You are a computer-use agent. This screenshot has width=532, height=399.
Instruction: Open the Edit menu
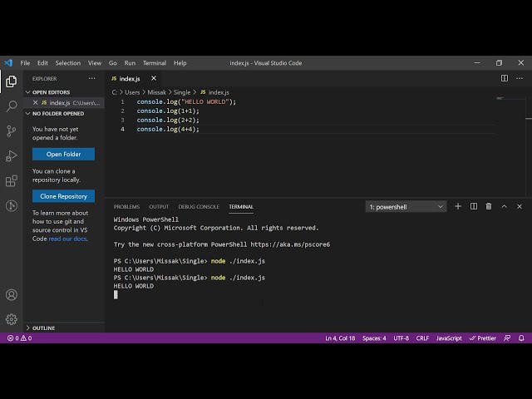click(42, 63)
